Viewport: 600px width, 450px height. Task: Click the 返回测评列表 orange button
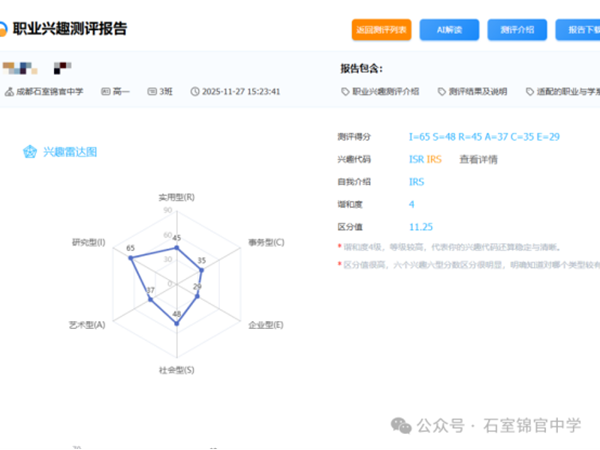coord(381,30)
